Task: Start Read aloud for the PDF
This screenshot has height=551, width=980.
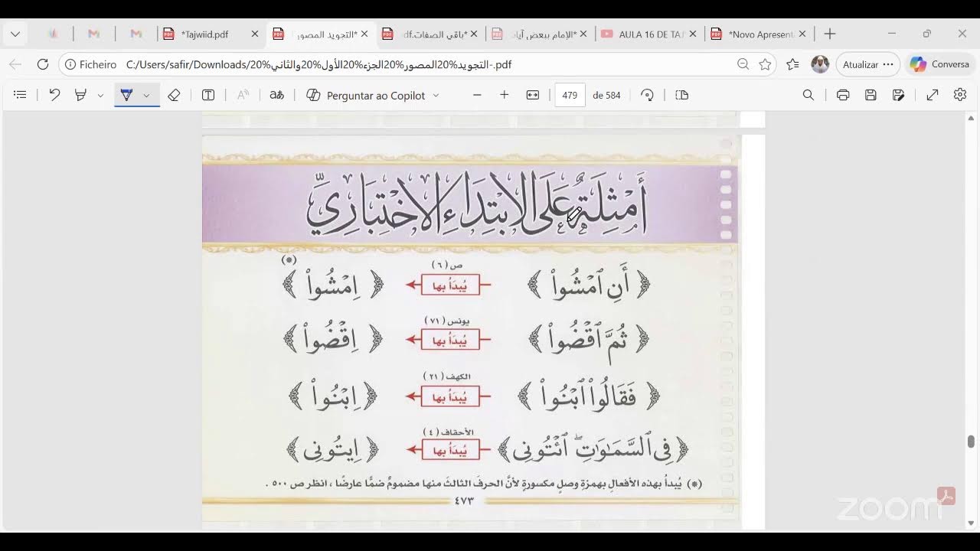Action: coord(243,95)
